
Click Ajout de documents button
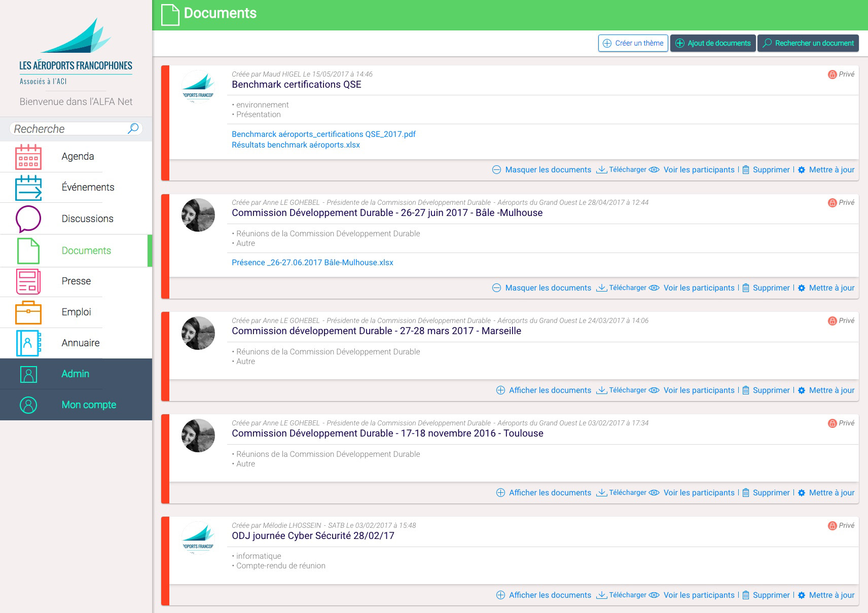713,43
